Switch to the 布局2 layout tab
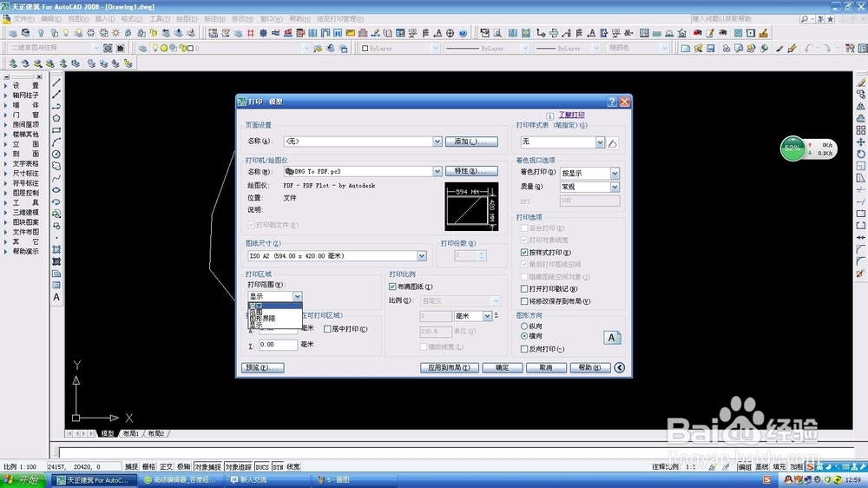868x488 pixels. (156, 433)
